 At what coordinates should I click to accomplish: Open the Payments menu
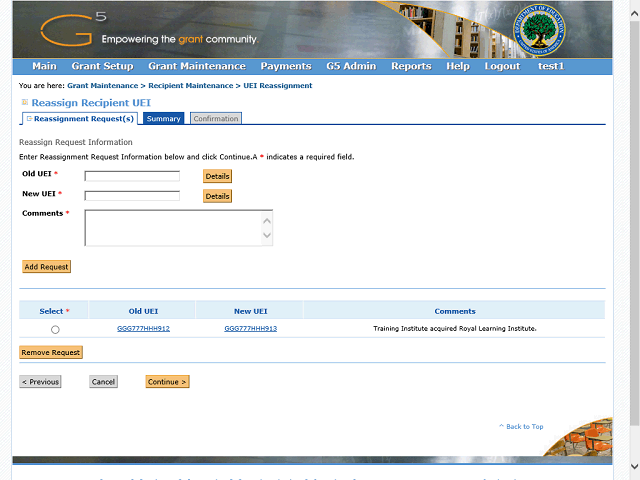click(286, 66)
